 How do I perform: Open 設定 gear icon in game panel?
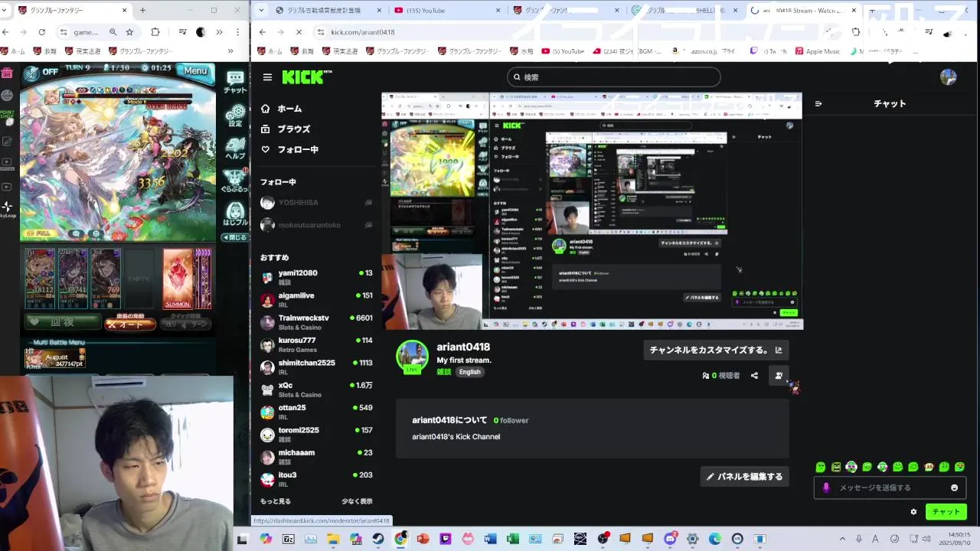(x=235, y=116)
